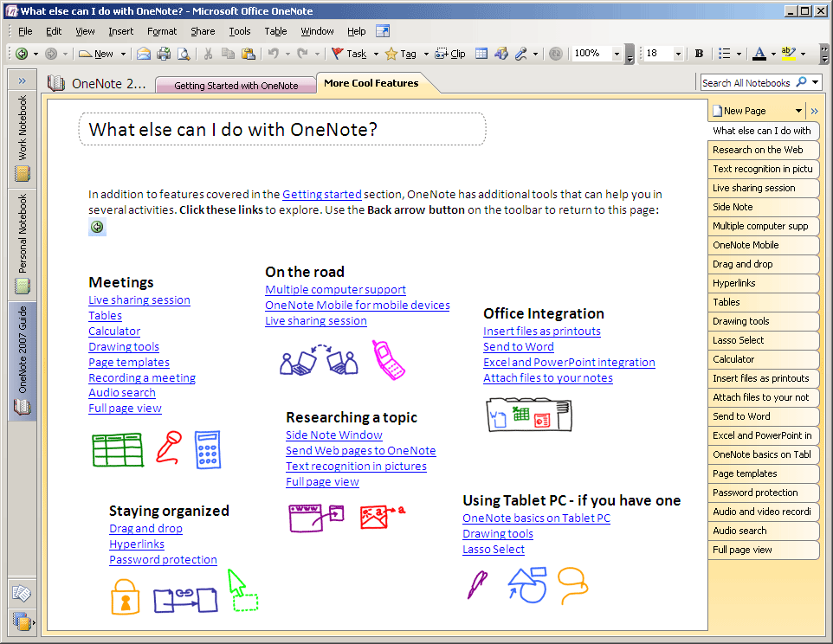This screenshot has height=644, width=833.
Task: Open the Research on the Web page tab
Action: (763, 150)
